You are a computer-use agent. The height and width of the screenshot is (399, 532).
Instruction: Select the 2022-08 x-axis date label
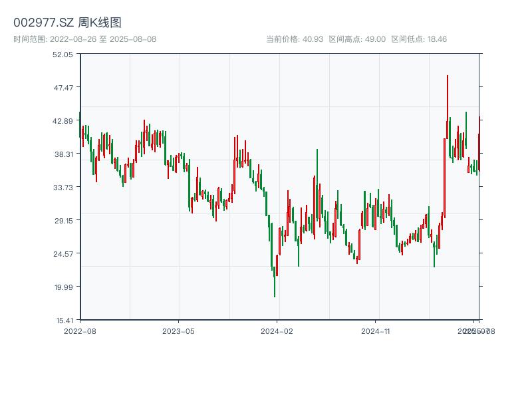[x=80, y=331]
